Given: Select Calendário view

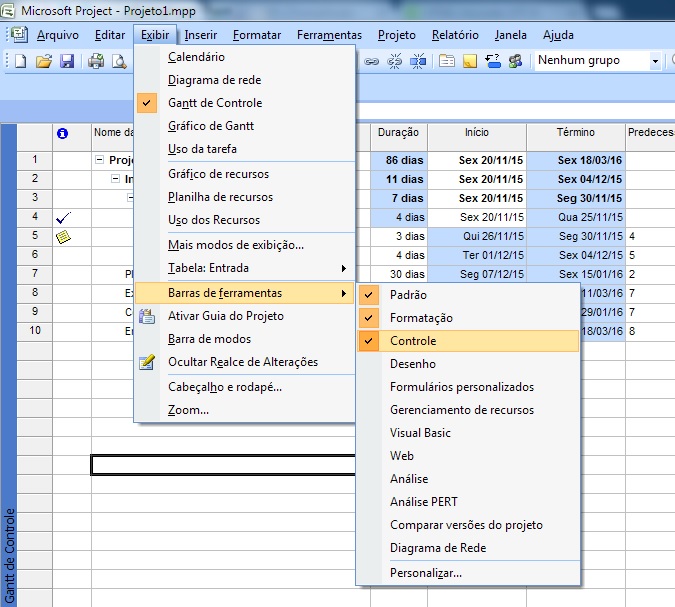Looking at the screenshot, I should (x=245, y=57).
